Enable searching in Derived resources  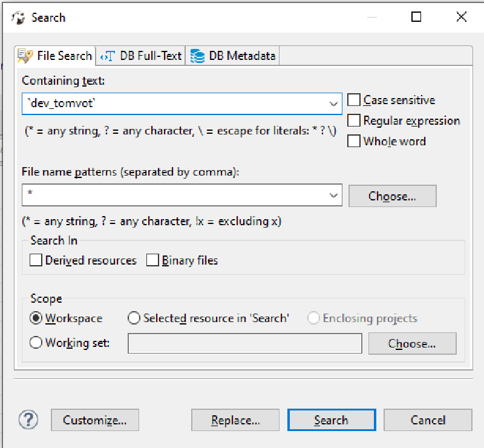pyautogui.click(x=36, y=260)
